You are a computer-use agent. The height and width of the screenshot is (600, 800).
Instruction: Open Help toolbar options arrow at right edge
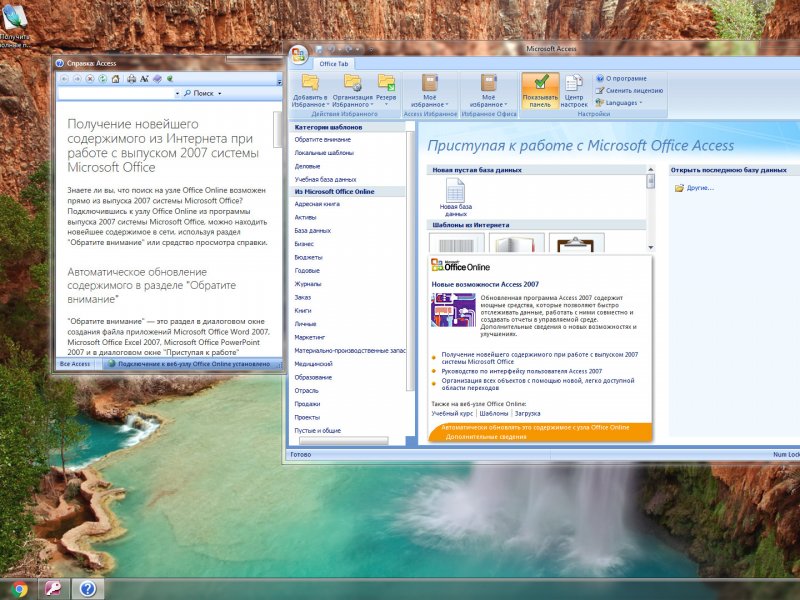[279, 81]
